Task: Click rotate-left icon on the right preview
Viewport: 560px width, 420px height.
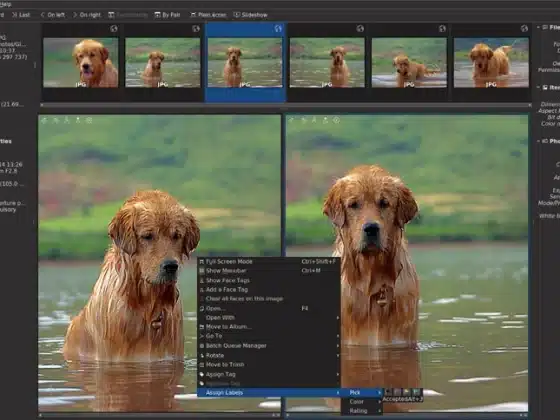Action: tap(292, 121)
